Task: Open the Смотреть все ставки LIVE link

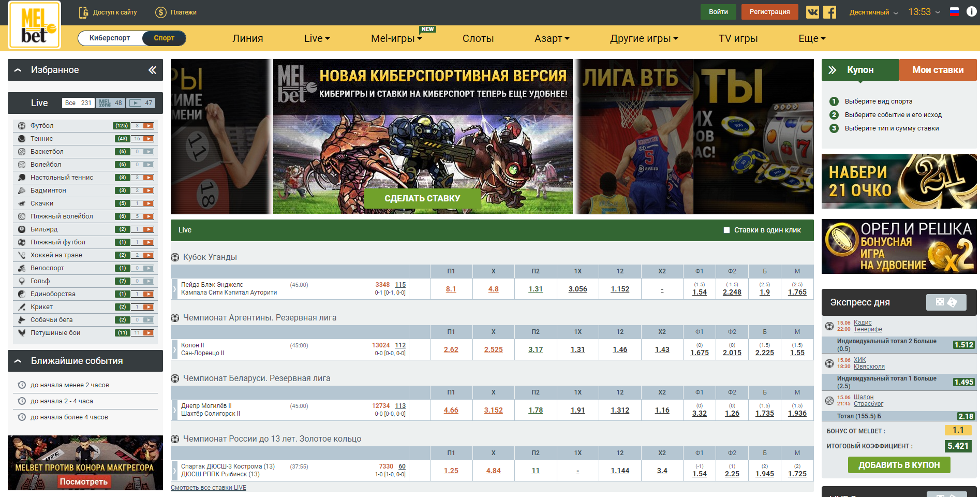Action: pyautogui.click(x=209, y=488)
